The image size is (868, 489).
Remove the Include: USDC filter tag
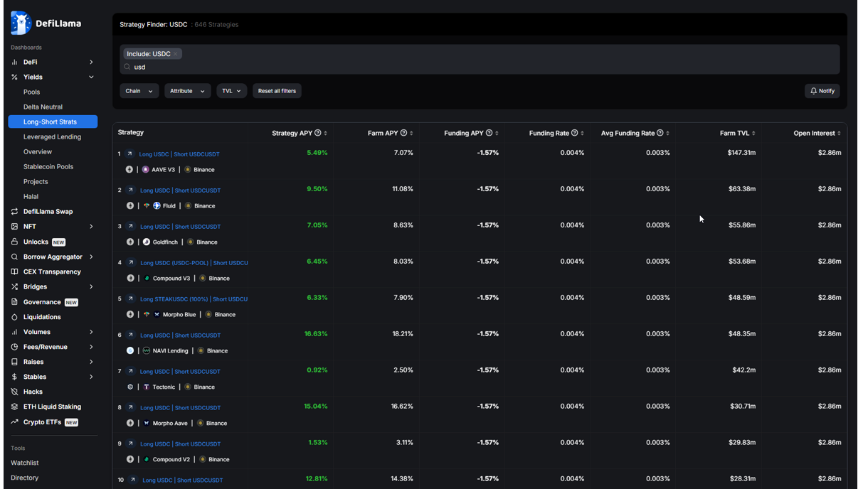click(176, 54)
